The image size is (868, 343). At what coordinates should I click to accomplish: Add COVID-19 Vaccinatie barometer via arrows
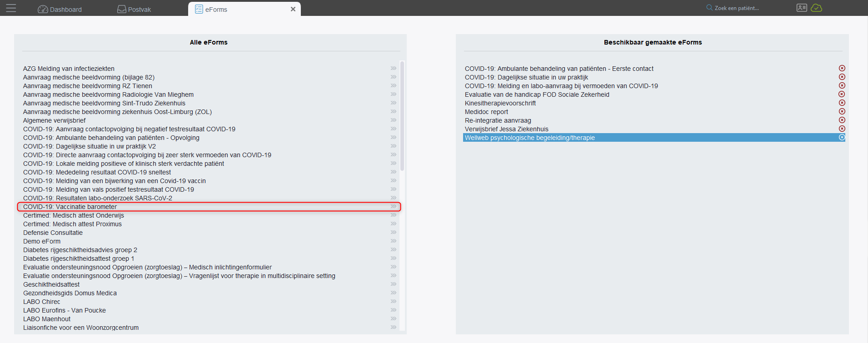click(394, 206)
